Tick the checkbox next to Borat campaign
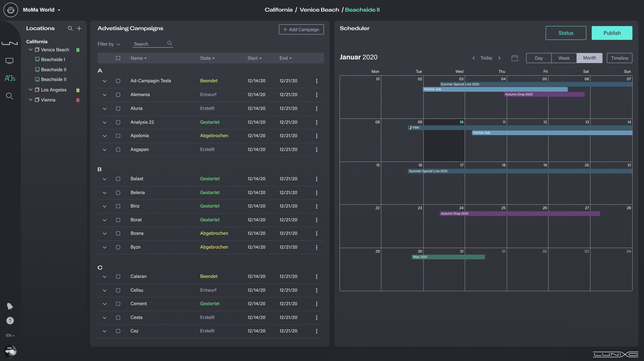The width and height of the screenshot is (644, 361). (x=118, y=220)
